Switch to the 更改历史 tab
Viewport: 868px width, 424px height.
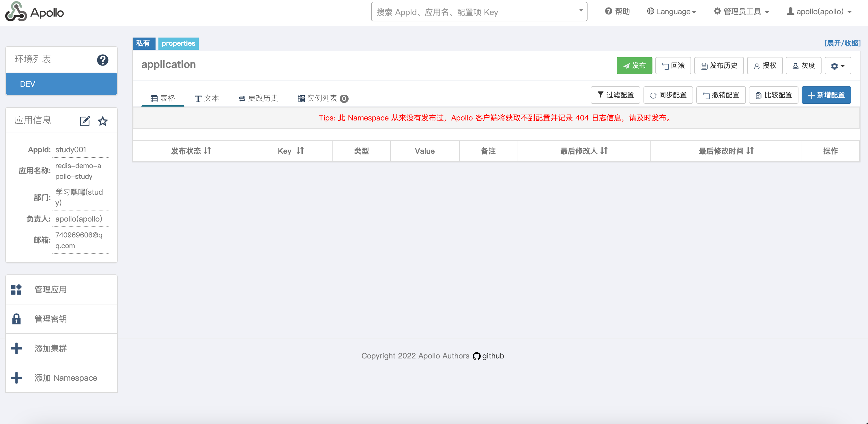(259, 98)
